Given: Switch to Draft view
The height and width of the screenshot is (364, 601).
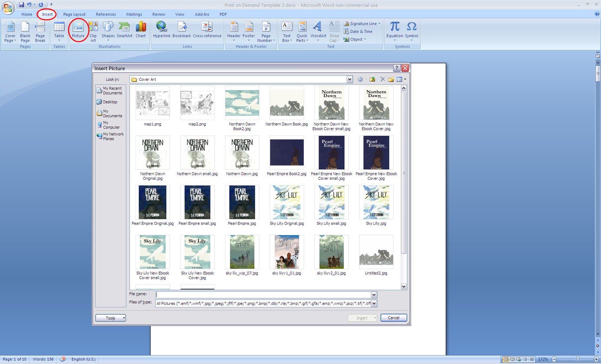Looking at the screenshot, I should point(532,359).
